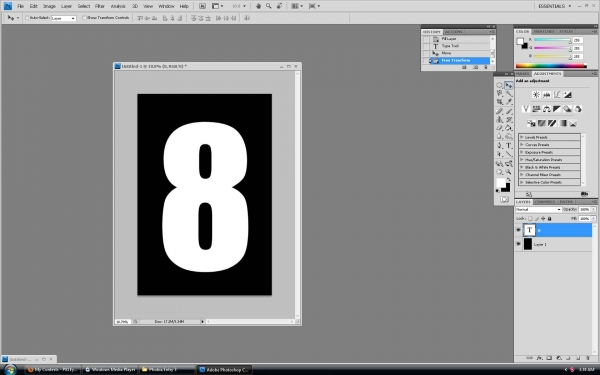Add an Invert adjustment layer
600x375 pixels.
point(531,123)
